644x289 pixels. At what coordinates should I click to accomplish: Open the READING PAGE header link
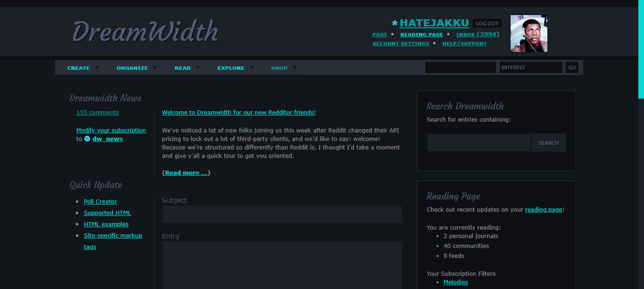pos(421,35)
